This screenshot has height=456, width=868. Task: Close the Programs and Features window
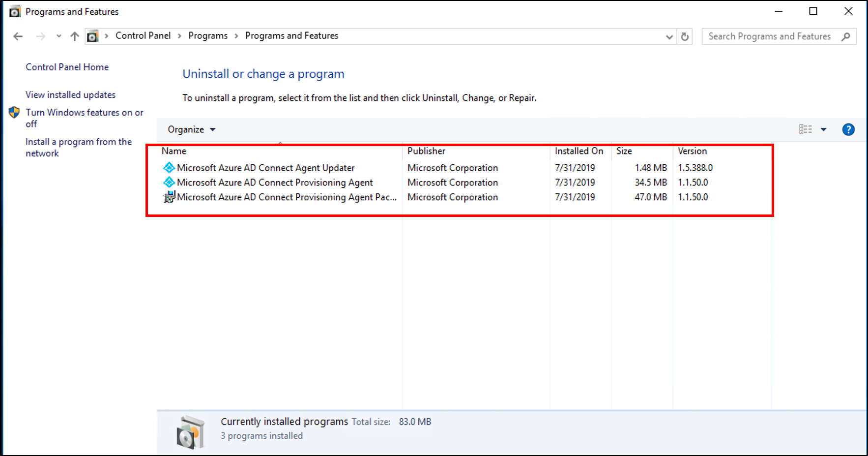[848, 11]
